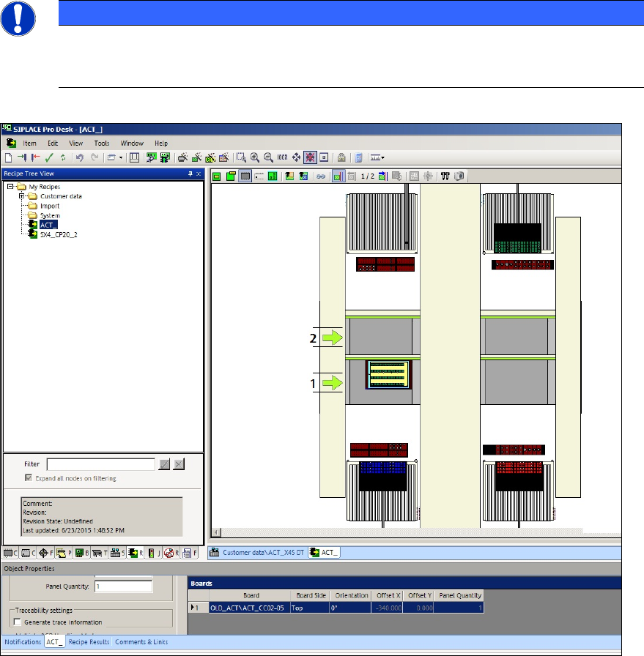This screenshot has height=656, width=644.
Task: Click the OLD_ACT\ACT_CC02-05 board cell
Action: coord(250,608)
